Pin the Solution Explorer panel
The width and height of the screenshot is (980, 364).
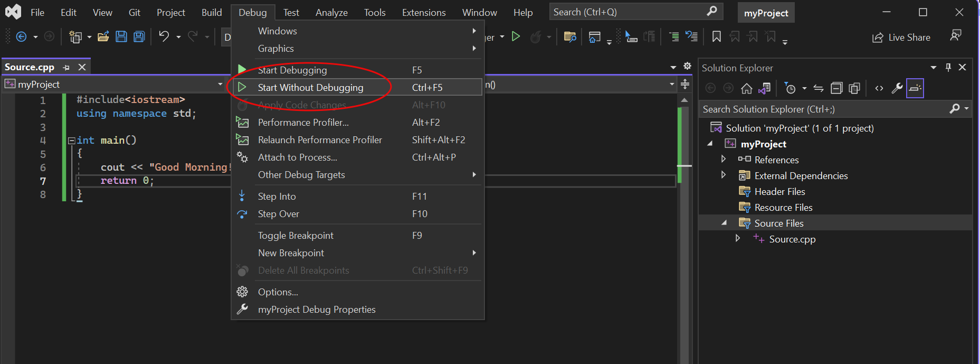tap(948, 68)
